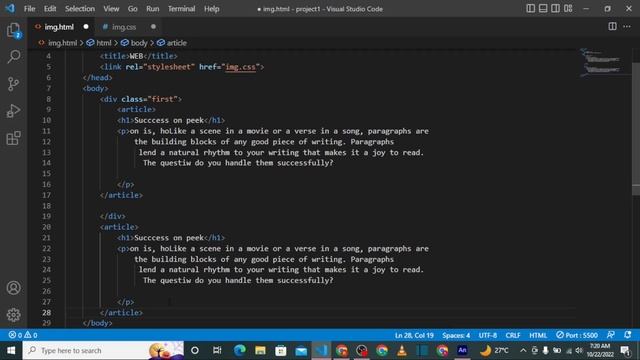
Task: Click the taskbar search box
Action: pos(103,351)
